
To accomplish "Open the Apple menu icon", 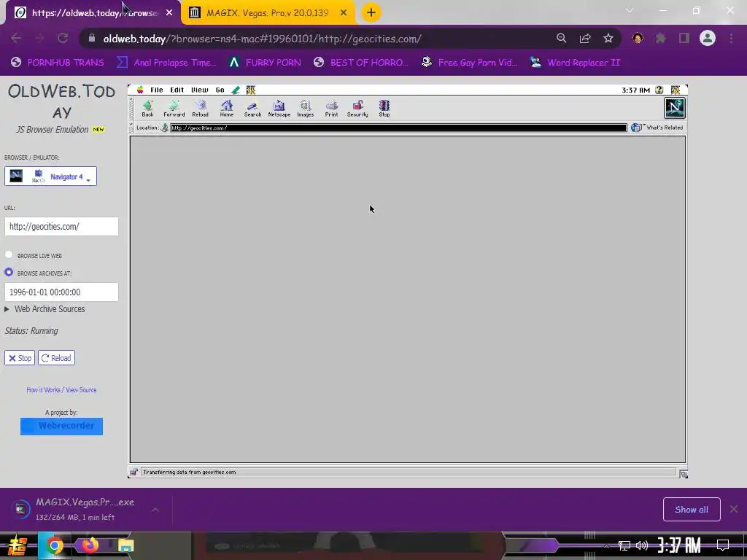I will click(140, 90).
